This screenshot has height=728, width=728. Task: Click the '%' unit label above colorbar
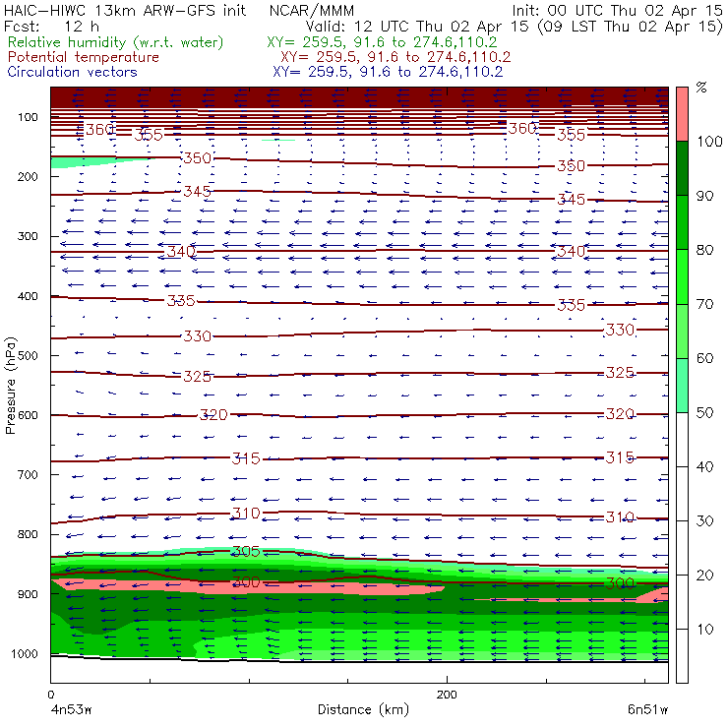point(701,88)
